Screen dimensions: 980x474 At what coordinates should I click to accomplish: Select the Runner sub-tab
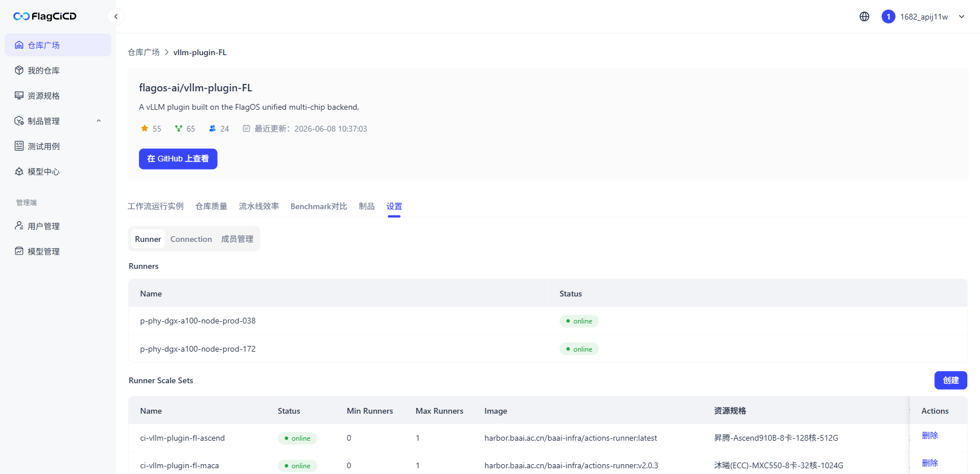click(148, 239)
